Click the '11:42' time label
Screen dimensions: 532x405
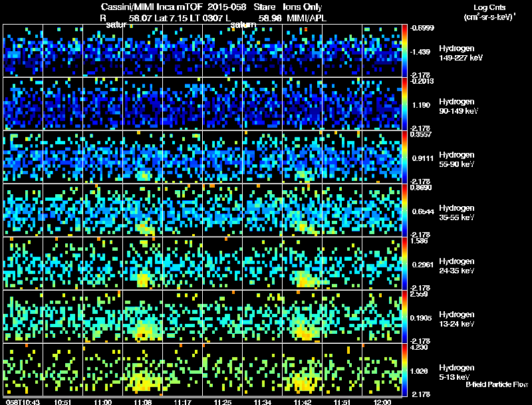pos(303,402)
